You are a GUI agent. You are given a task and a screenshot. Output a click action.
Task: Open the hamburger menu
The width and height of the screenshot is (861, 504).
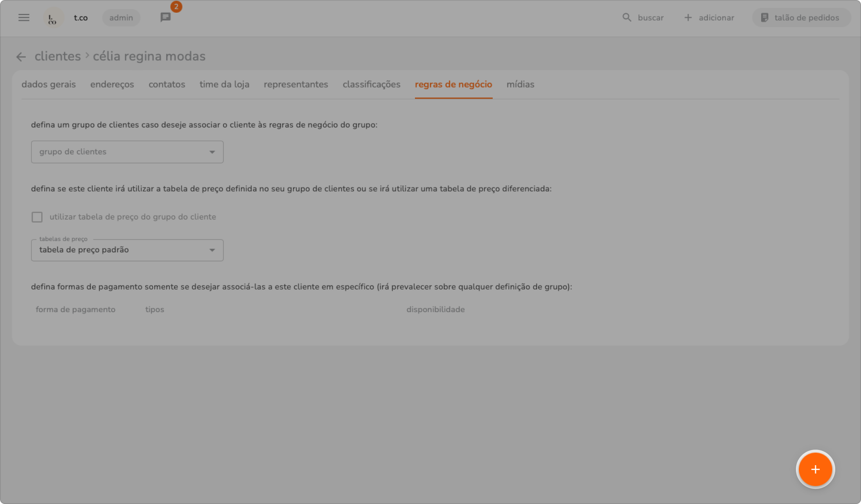pos(24,18)
